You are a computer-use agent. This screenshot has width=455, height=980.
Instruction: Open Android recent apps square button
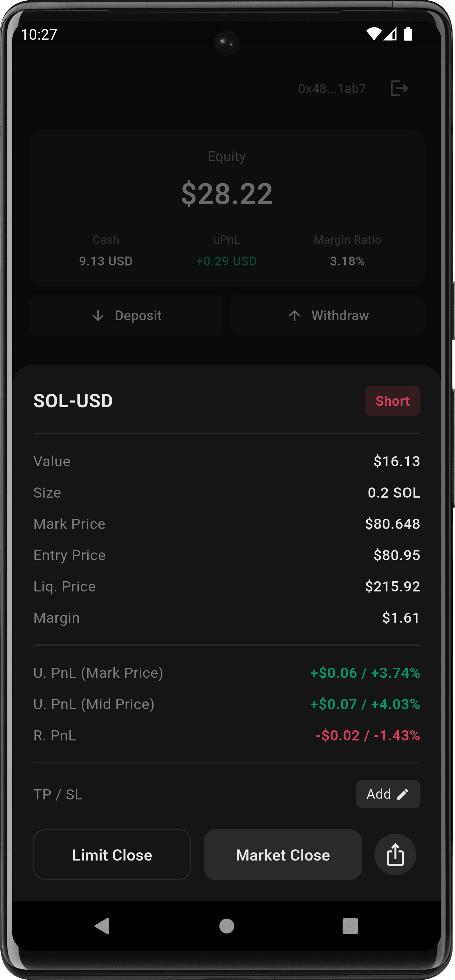[x=350, y=925]
